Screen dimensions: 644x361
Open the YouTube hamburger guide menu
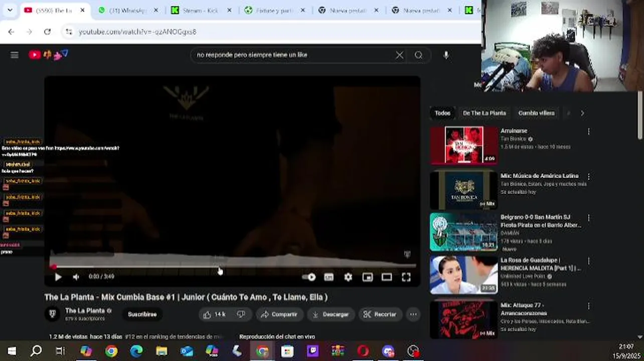pos(15,55)
